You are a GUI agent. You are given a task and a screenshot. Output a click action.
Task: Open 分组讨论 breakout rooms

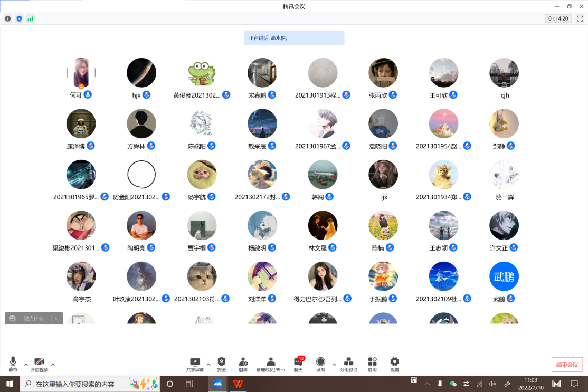(x=348, y=362)
